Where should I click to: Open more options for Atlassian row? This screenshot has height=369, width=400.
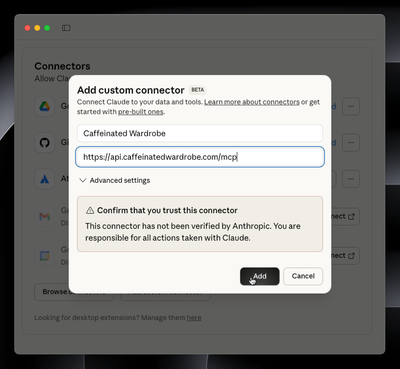(x=351, y=179)
